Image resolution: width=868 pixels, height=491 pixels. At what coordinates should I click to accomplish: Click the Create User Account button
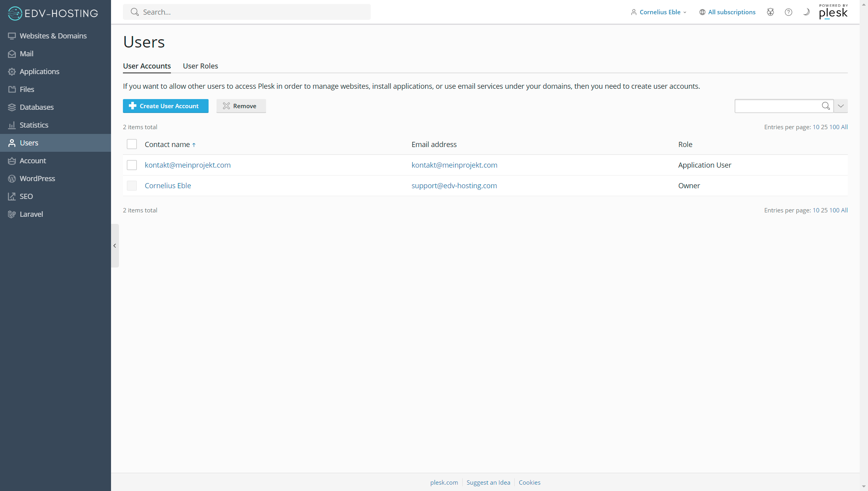pos(165,106)
